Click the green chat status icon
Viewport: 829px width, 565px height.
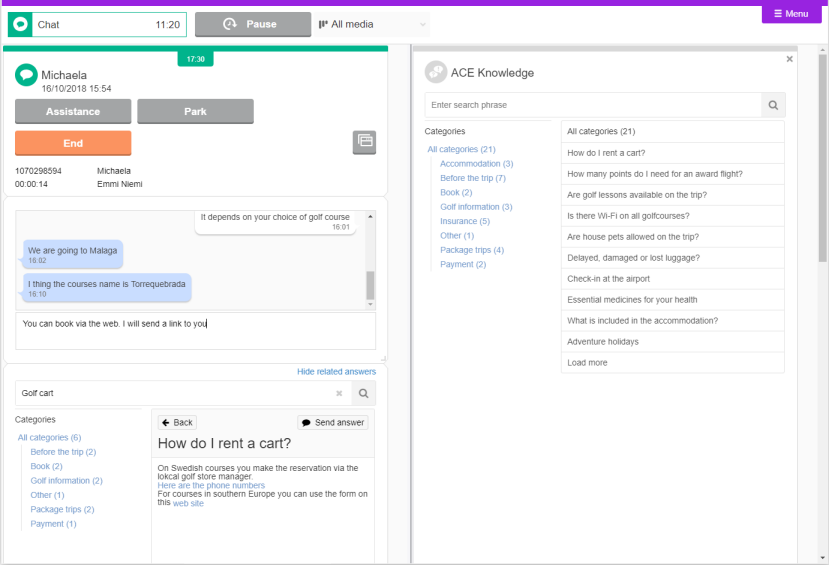click(20, 24)
